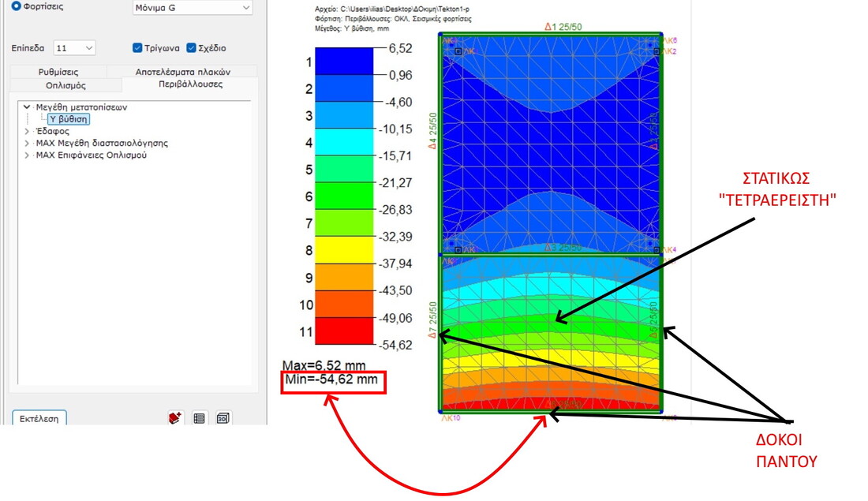This screenshot has width=868, height=501.
Task: Open the Μόνιμα G load dropdown
Action: (x=193, y=8)
